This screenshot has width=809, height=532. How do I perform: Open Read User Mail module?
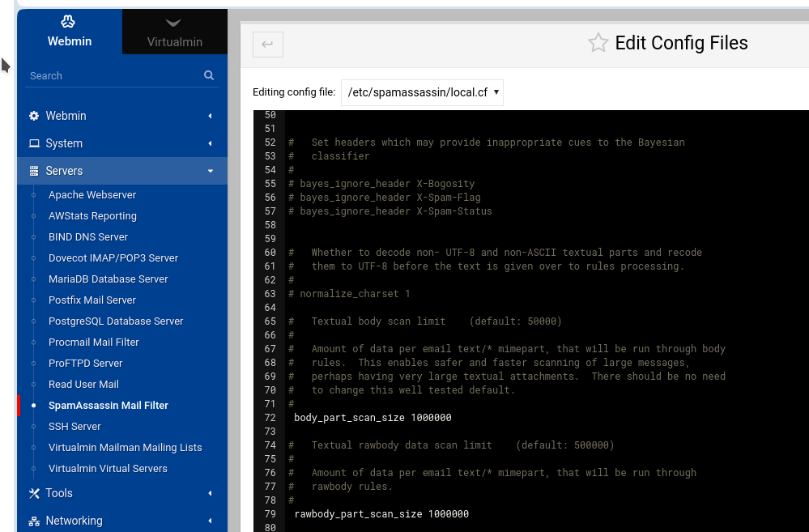pos(83,385)
